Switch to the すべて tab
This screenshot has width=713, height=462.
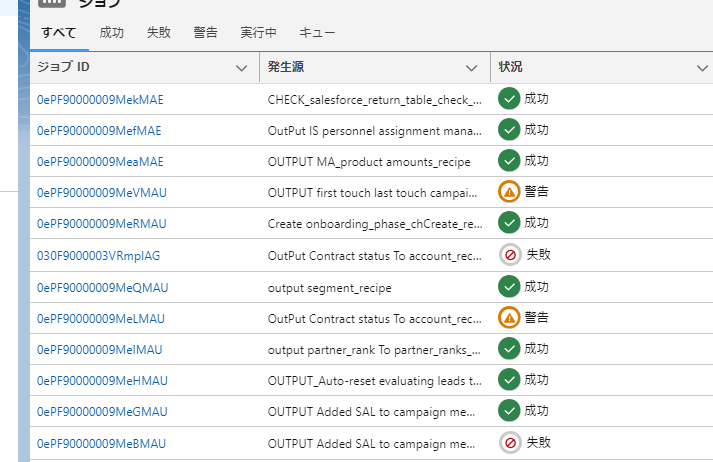coord(59,33)
